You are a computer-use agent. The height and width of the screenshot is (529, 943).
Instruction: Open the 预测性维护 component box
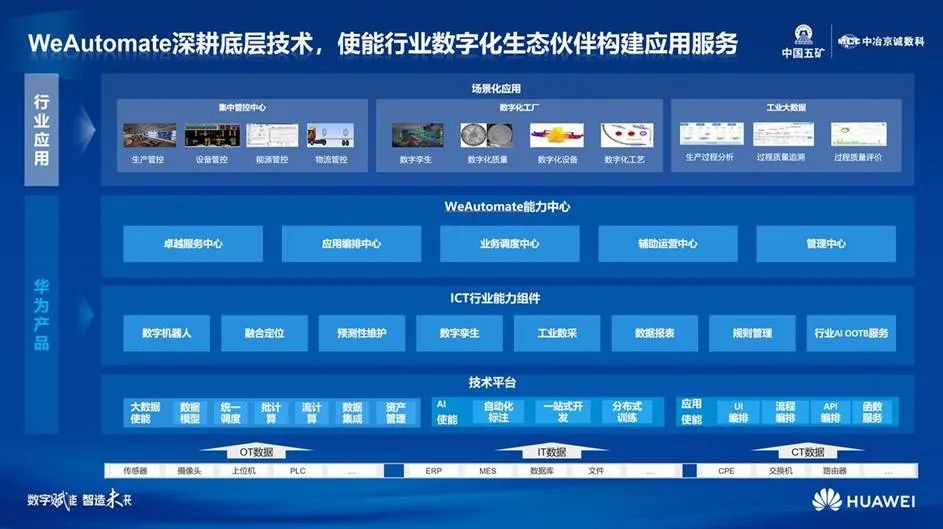pyautogui.click(x=362, y=333)
